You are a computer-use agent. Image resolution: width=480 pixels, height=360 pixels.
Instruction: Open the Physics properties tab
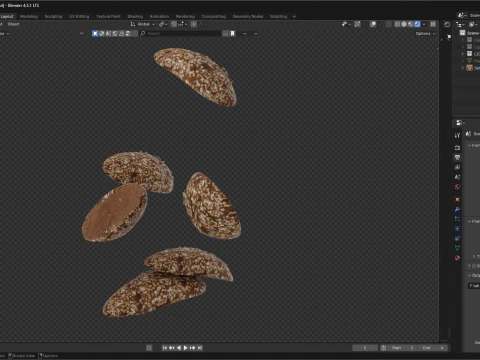(x=457, y=229)
